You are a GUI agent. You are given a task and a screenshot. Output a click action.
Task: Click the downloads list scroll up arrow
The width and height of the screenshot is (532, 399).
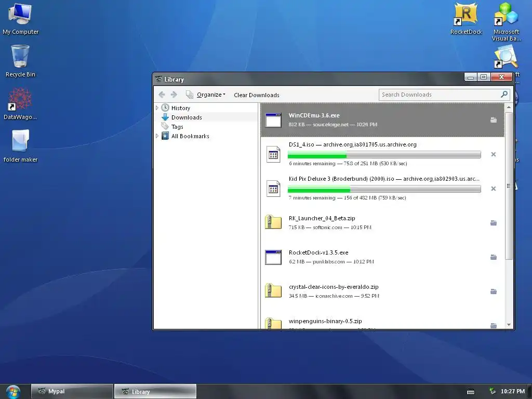(509, 107)
